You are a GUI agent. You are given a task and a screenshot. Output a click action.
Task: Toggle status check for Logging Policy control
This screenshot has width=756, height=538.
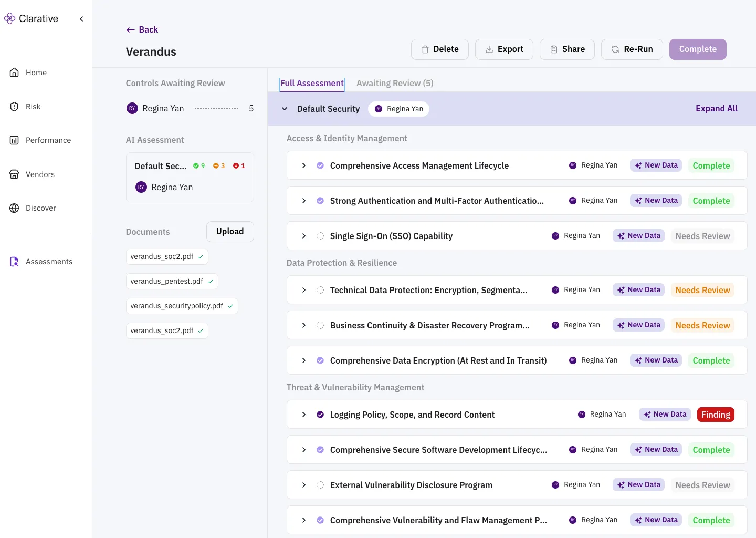click(x=320, y=415)
